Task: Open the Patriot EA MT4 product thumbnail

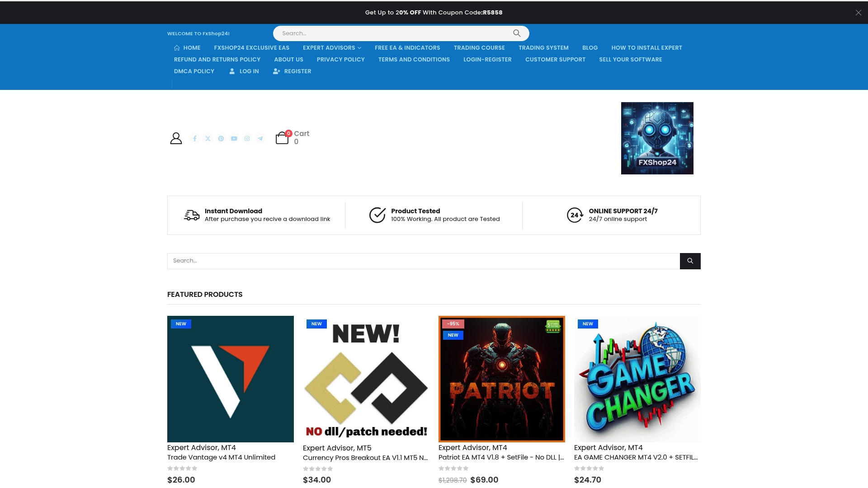Action: pos(501,379)
